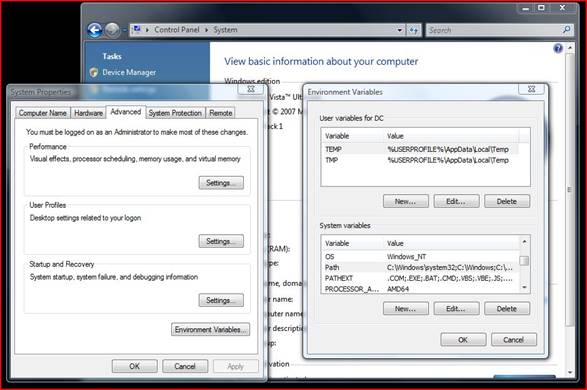The height and width of the screenshot is (390, 587).
Task: Click New under user variables
Action: click(405, 201)
